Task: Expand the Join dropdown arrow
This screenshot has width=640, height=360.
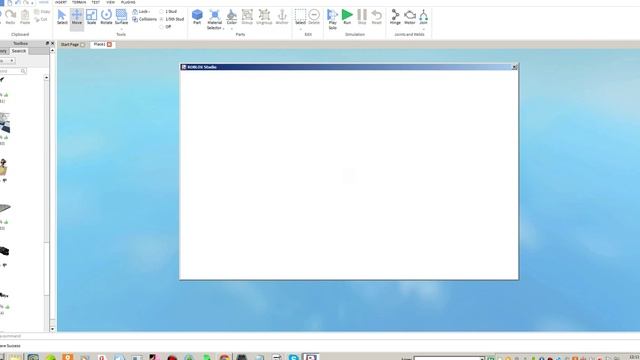Action: [x=423, y=29]
